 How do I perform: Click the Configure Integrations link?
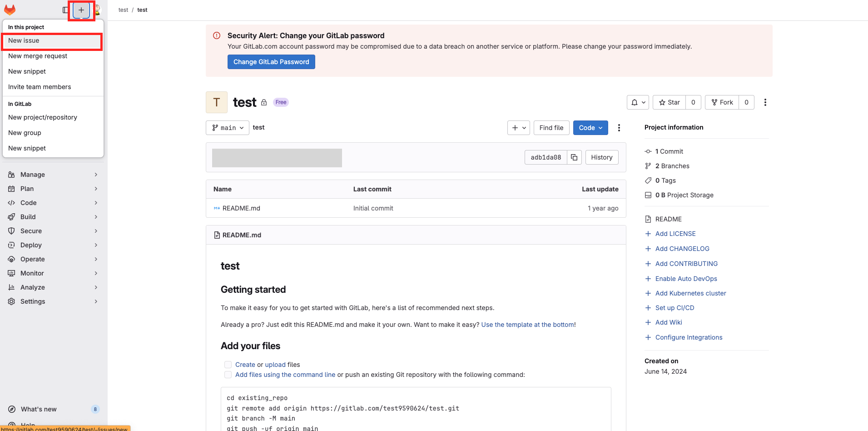[689, 337]
